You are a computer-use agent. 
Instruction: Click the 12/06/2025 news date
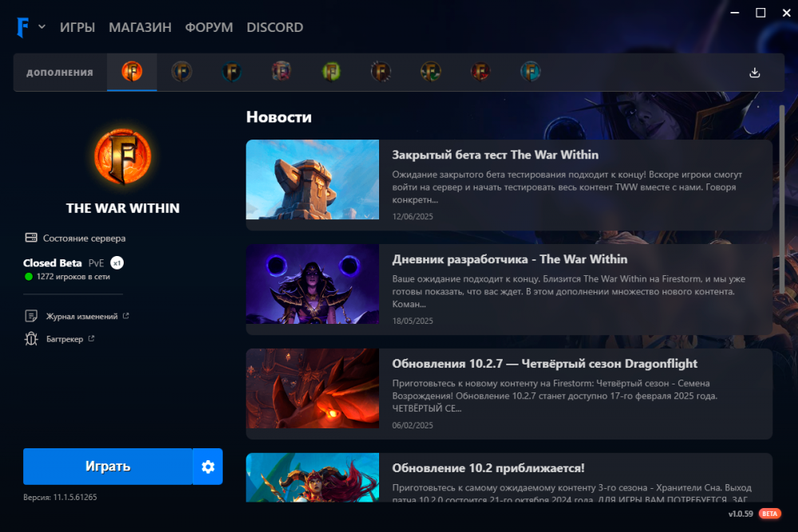pyautogui.click(x=413, y=216)
